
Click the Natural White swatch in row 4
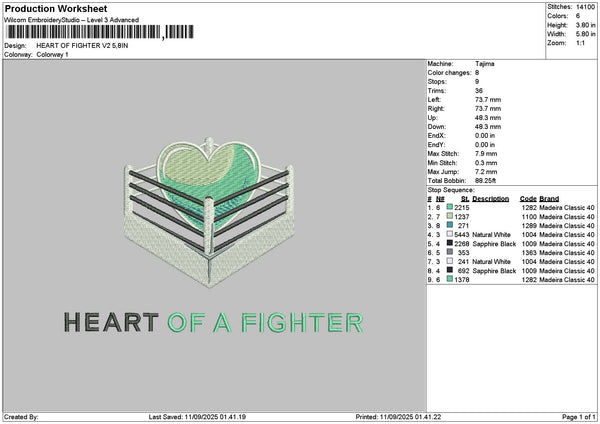click(450, 234)
